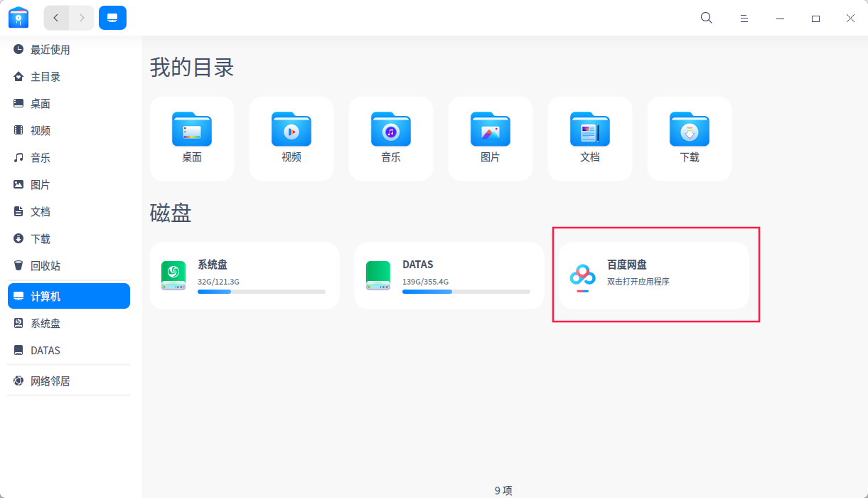Click the 139G/355.4G capacity text
This screenshot has width=868, height=498.
coord(426,282)
